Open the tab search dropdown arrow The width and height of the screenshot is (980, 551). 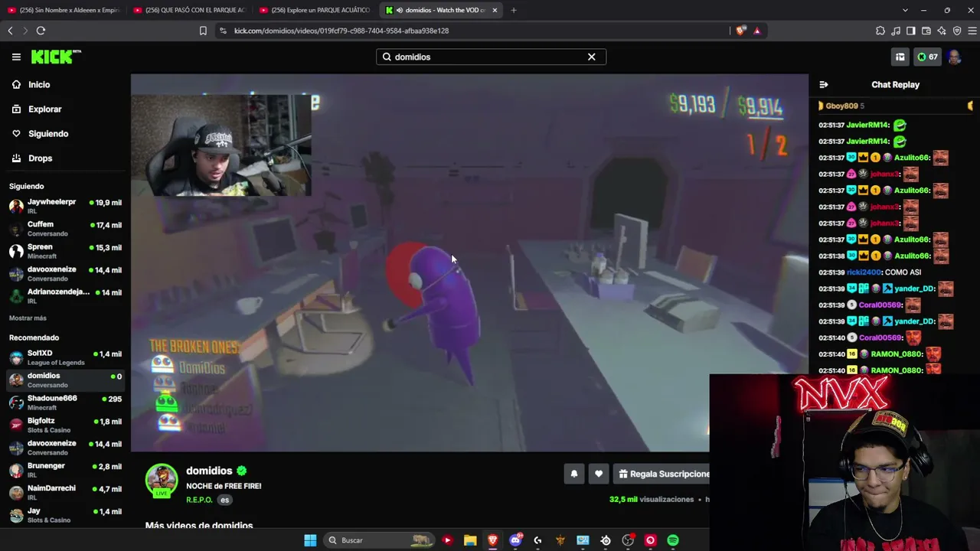905,10
